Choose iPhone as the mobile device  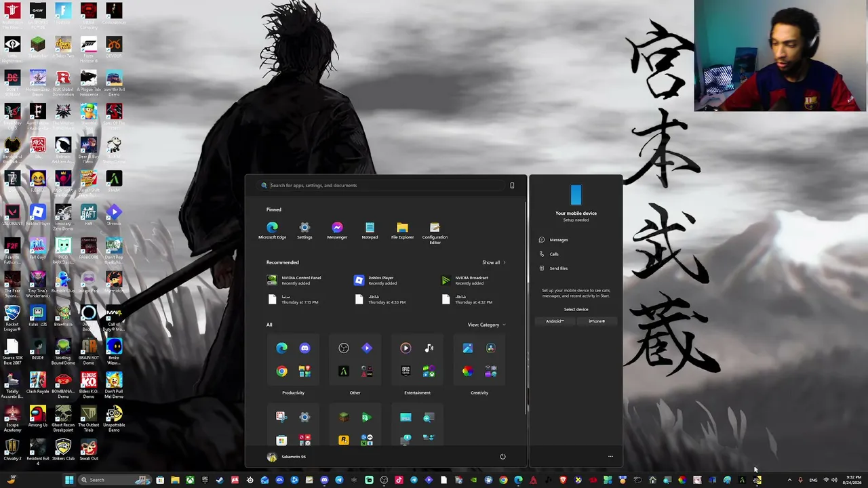597,321
